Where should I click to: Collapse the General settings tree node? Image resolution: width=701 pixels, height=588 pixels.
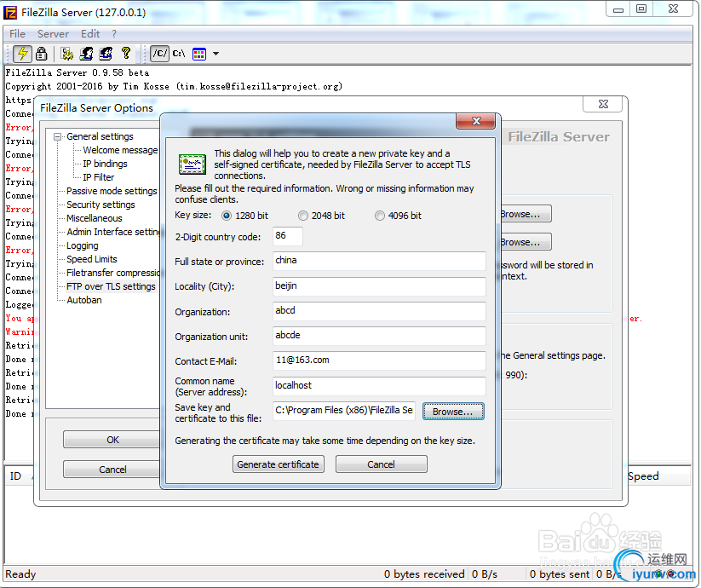pyautogui.click(x=57, y=136)
